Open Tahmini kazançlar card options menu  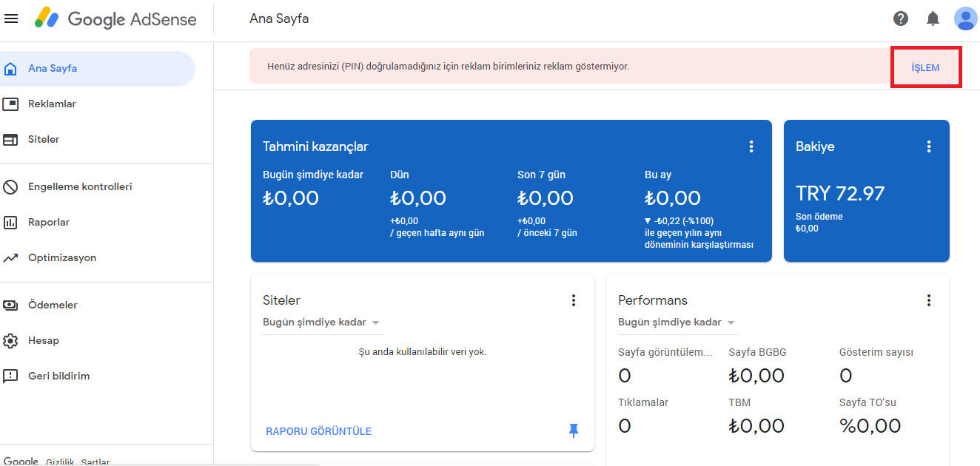751,146
